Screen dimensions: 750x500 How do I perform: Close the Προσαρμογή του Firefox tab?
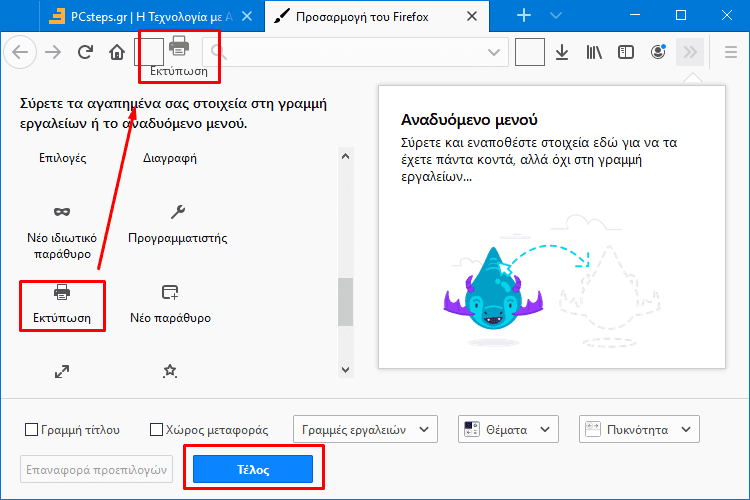pos(472,17)
